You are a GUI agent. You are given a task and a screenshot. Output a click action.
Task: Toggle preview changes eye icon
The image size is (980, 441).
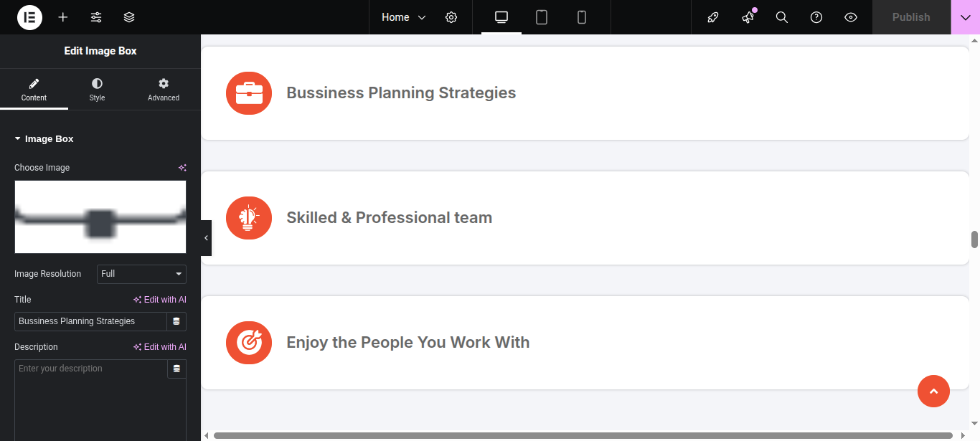851,17
